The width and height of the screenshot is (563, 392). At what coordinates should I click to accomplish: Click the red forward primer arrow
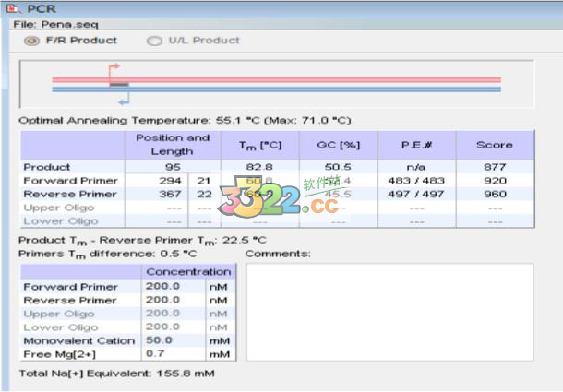pyautogui.click(x=114, y=68)
